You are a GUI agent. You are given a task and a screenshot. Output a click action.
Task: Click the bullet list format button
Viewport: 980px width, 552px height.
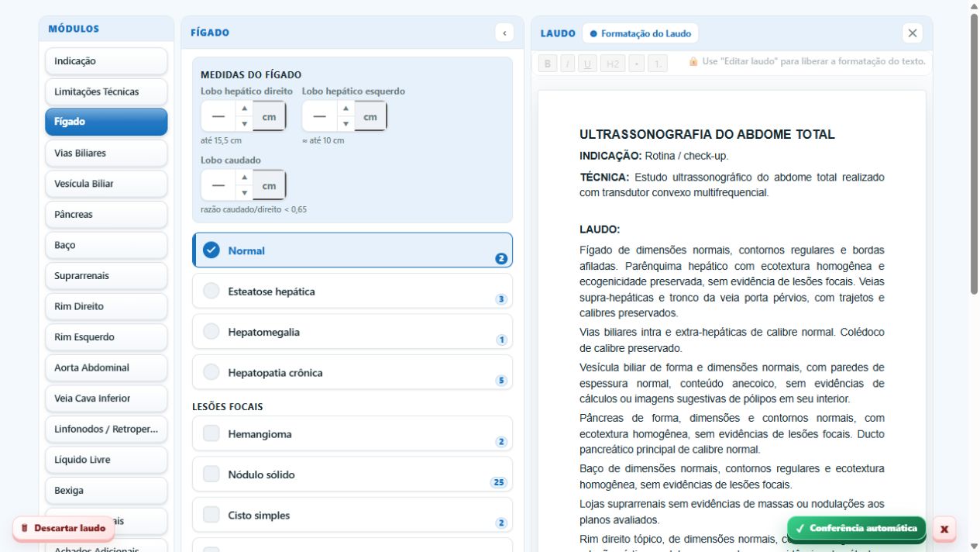(636, 64)
